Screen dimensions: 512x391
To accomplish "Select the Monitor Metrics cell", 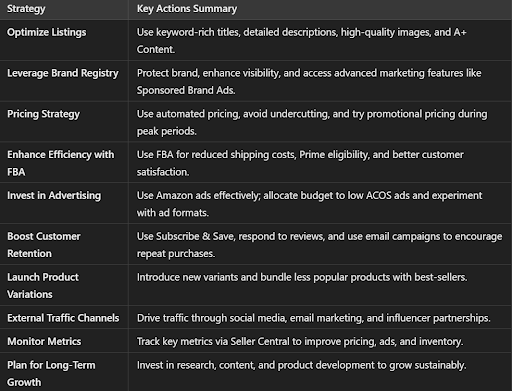I will click(44, 341).
